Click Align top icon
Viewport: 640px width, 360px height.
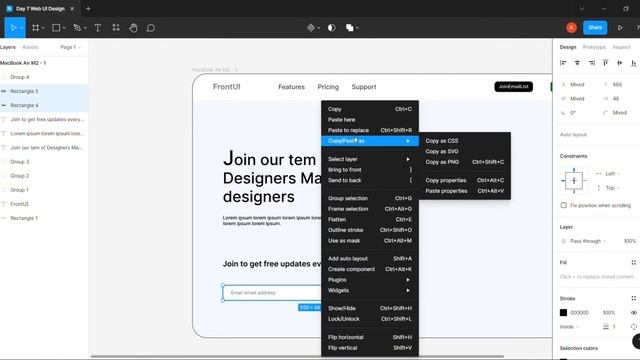(x=605, y=62)
